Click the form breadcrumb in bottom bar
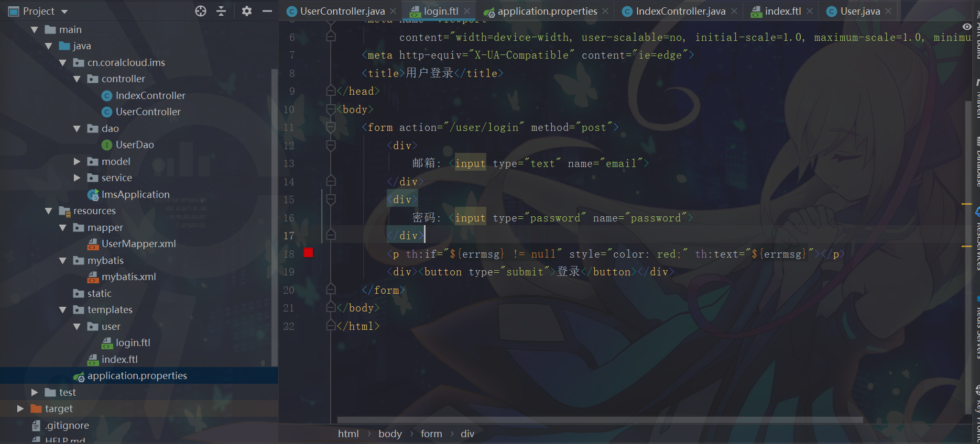This screenshot has width=980, height=444. (x=431, y=434)
